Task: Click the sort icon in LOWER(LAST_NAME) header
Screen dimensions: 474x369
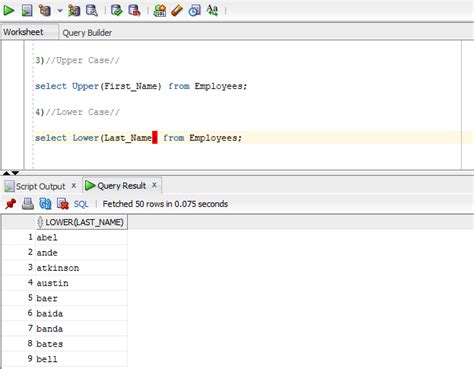Action: (x=40, y=222)
